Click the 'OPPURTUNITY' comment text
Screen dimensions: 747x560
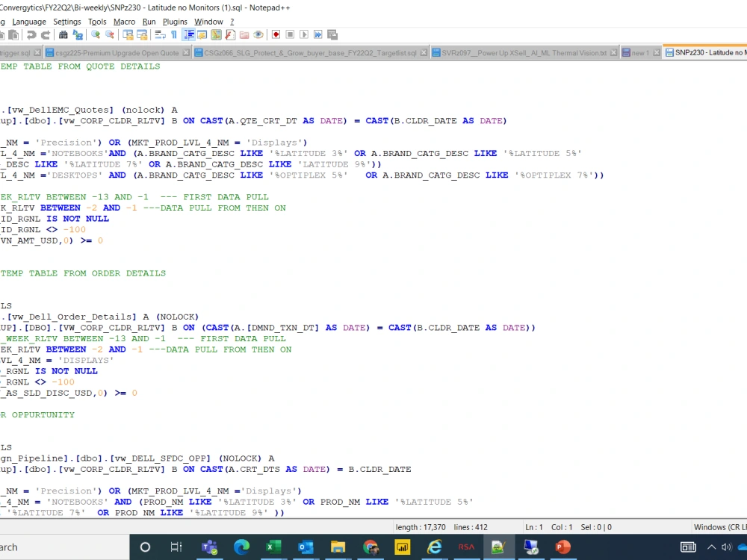(43, 414)
